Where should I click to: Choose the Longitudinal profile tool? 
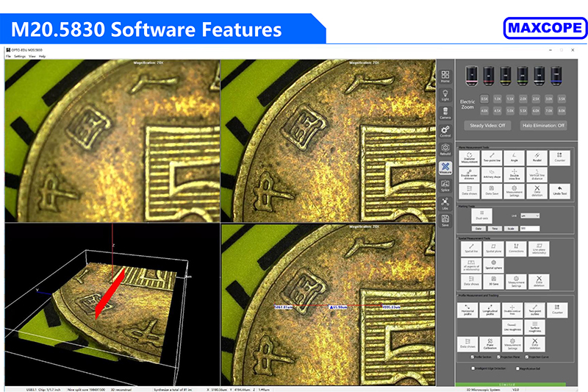pos(490,310)
